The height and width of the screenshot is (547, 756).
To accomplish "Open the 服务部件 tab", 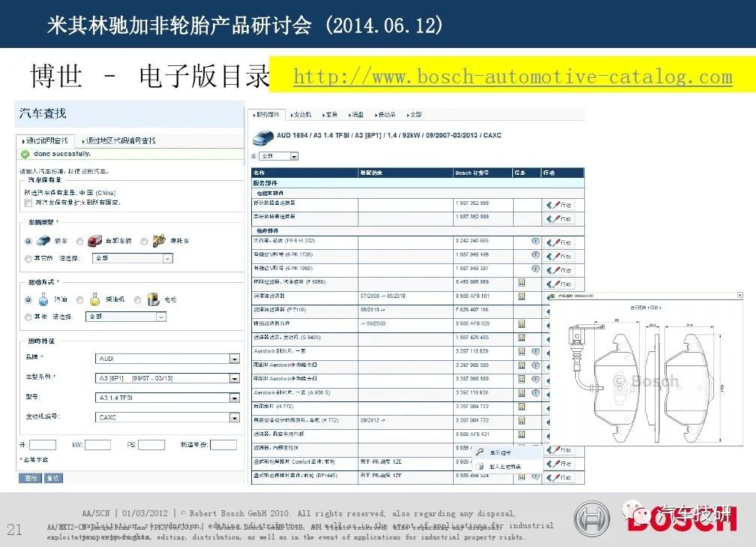I will point(266,115).
